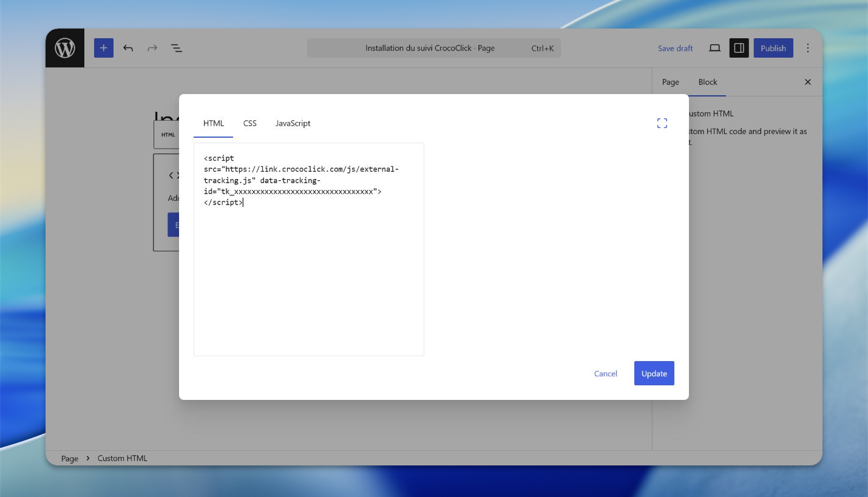This screenshot has width=868, height=497.
Task: Switch to the JavaScript tab
Action: pyautogui.click(x=293, y=123)
